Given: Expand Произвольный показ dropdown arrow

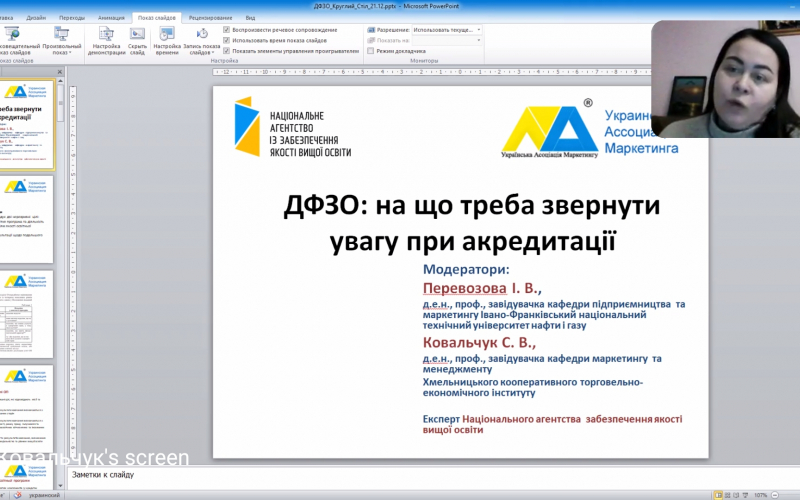Looking at the screenshot, I should coord(70,53).
